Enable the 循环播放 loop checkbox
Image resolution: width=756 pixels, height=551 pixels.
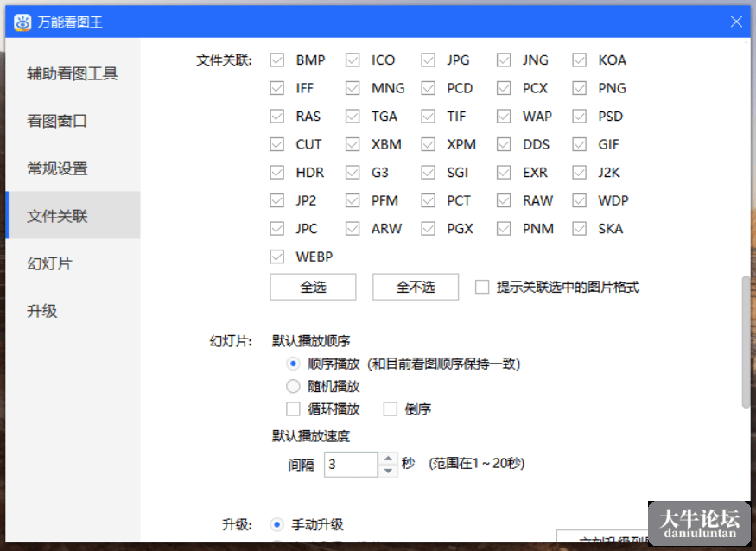point(293,408)
